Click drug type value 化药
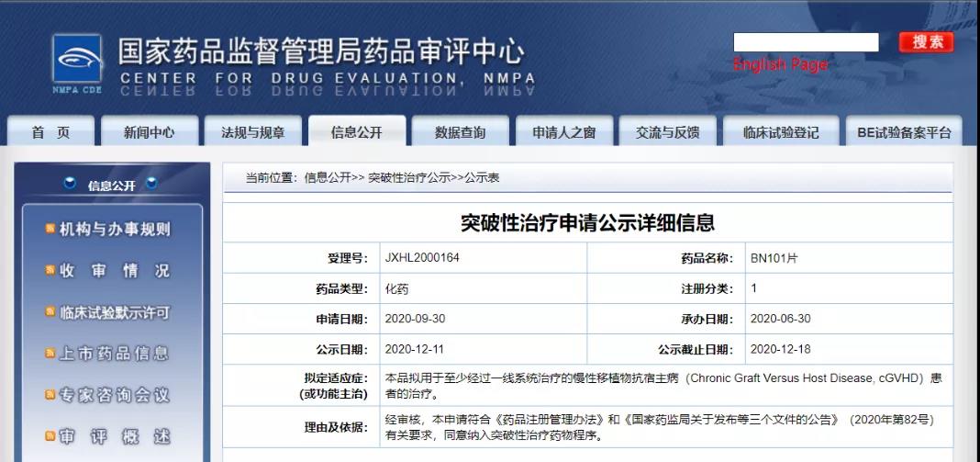Image resolution: width=980 pixels, height=462 pixels. tap(397, 288)
